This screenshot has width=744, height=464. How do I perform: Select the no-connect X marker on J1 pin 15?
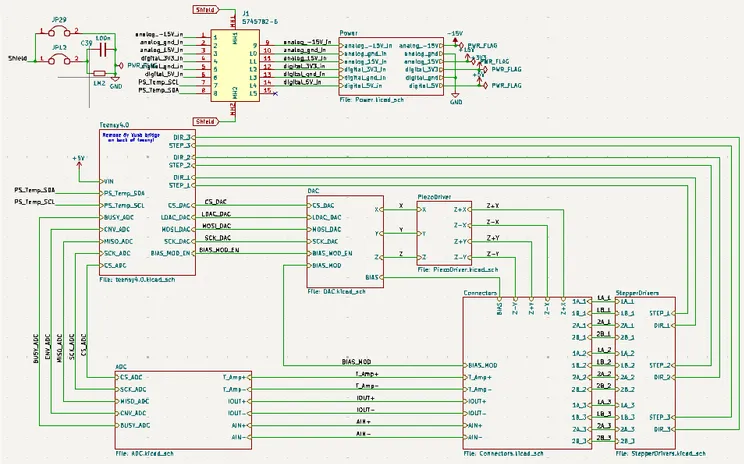(x=274, y=92)
